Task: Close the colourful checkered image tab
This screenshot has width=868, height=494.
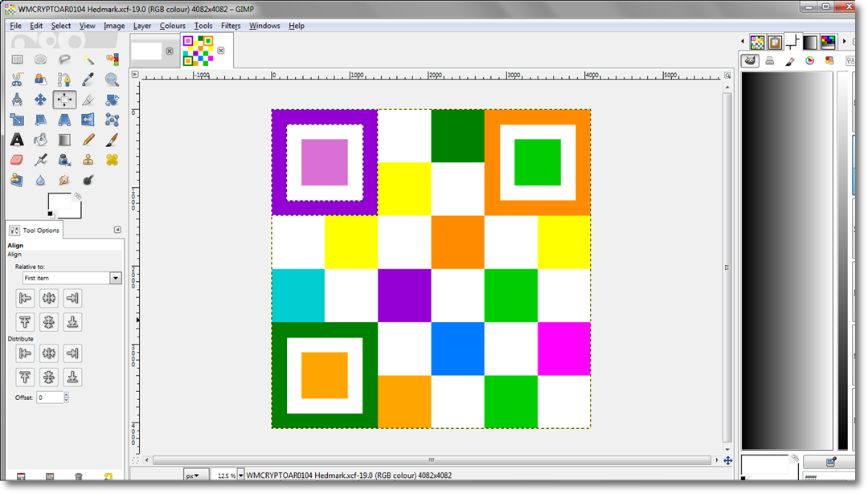Action: 221,51
